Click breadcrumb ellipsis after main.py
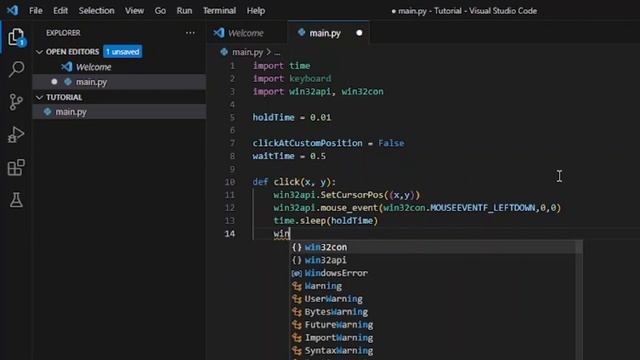The width and height of the screenshot is (640, 360). (278, 52)
